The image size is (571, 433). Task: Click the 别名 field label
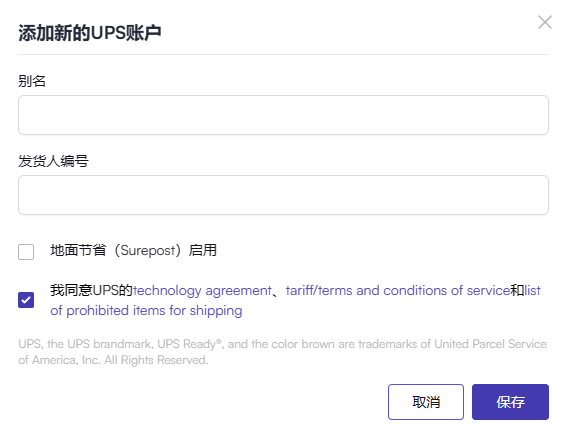coord(32,81)
